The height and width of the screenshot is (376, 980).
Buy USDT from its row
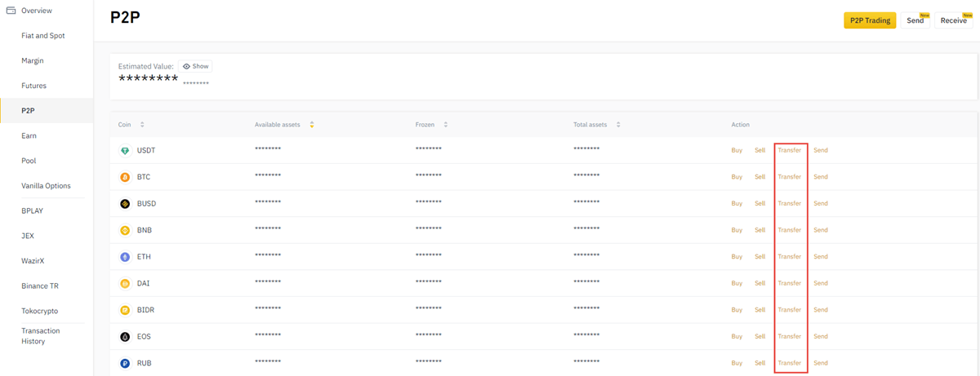tap(737, 151)
